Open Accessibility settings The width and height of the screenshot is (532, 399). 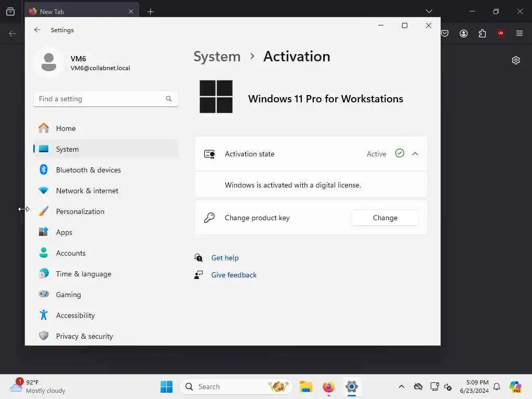(106, 315)
